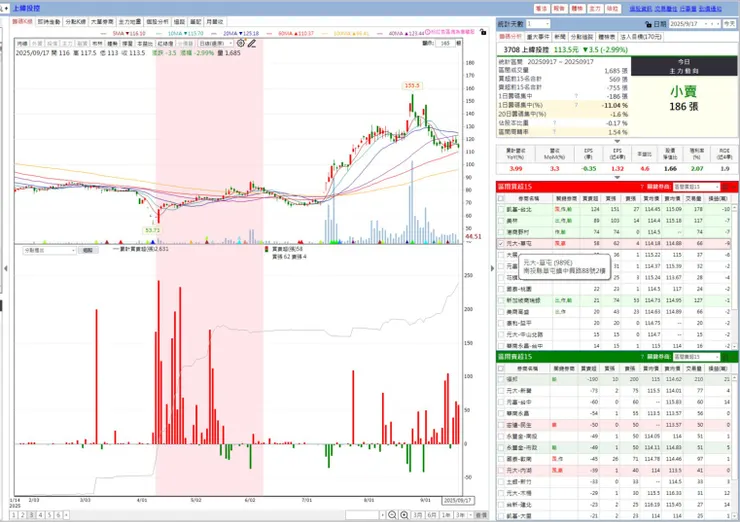The image size is (740, 522).
Task: Click the 2025/09/17 date marker on the axis
Action: (458, 500)
